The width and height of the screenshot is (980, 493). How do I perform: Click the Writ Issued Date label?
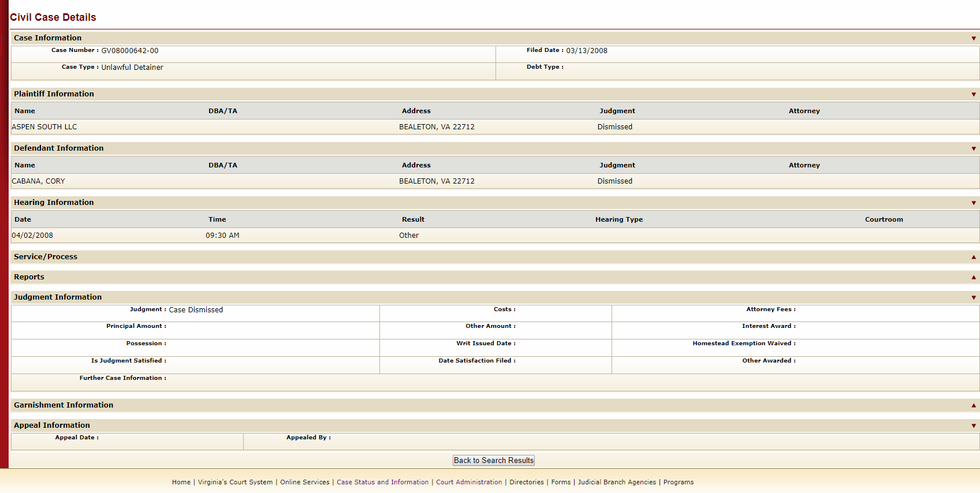(x=486, y=343)
